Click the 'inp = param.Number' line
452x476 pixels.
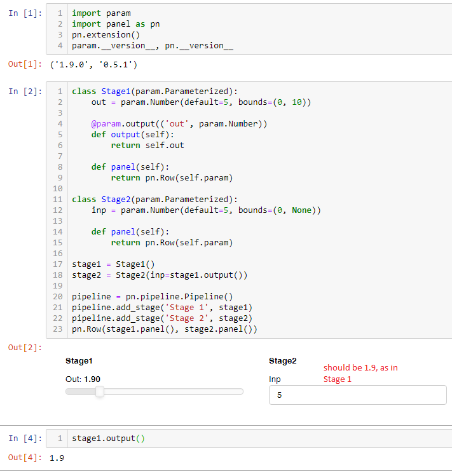[206, 210]
